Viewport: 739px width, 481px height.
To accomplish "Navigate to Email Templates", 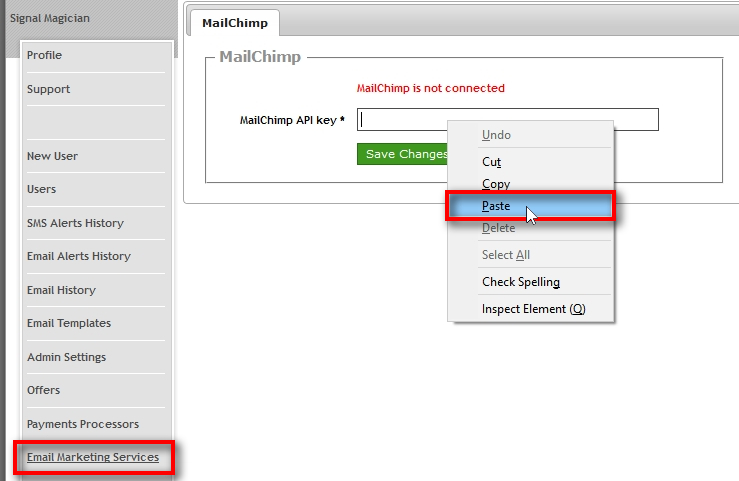I will pyautogui.click(x=69, y=323).
